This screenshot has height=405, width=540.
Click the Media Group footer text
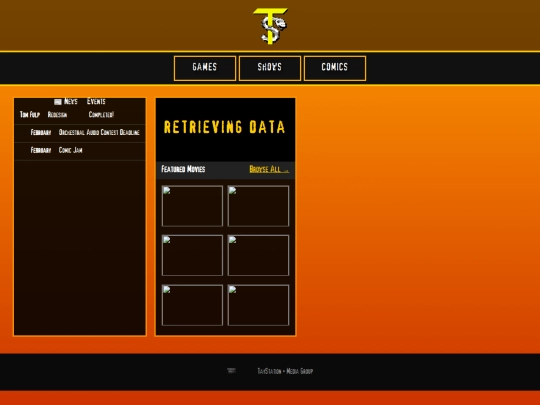tap(300, 371)
